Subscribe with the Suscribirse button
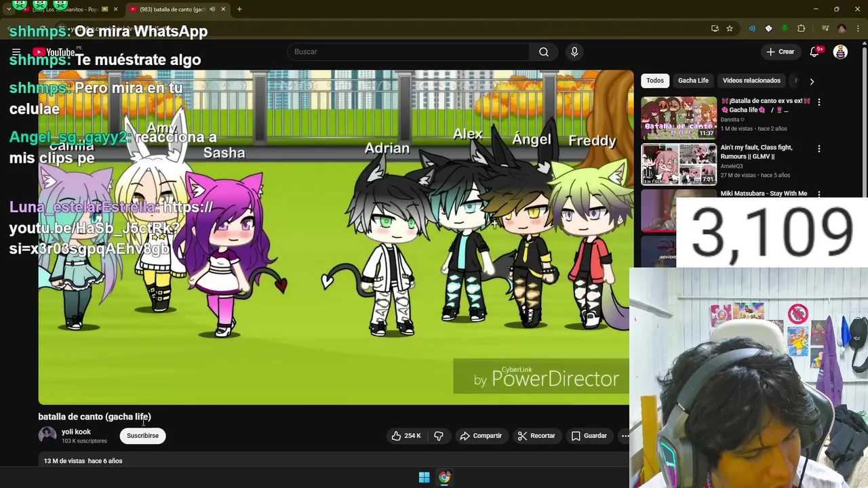Screen dimensions: 868x488 [x=142, y=436]
